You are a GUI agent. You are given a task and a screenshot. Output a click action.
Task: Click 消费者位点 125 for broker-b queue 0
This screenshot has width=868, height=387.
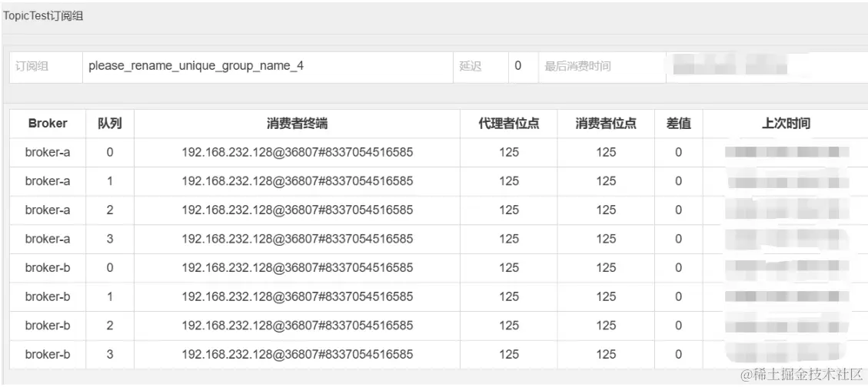tap(606, 267)
